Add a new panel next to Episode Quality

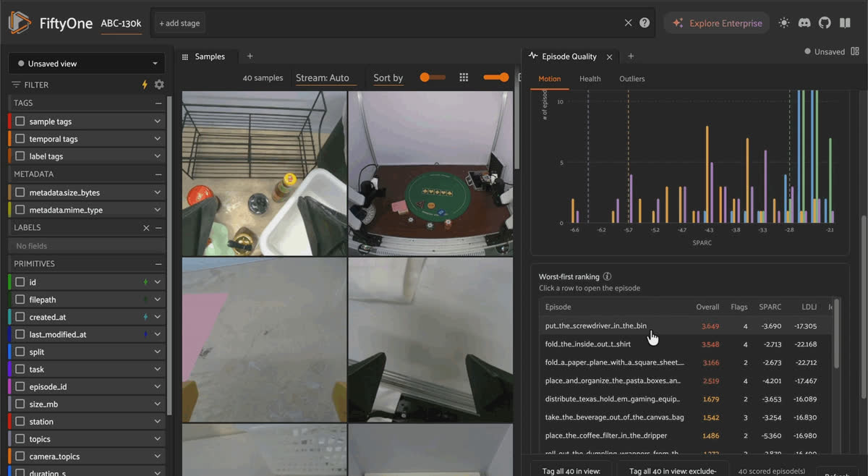pyautogui.click(x=631, y=56)
